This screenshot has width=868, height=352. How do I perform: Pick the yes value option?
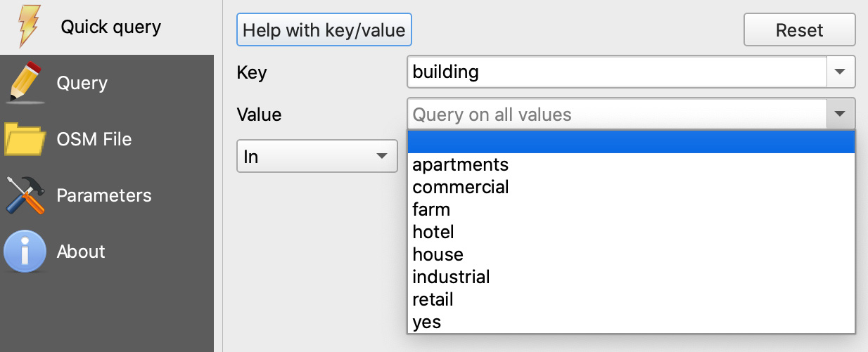[631, 322]
